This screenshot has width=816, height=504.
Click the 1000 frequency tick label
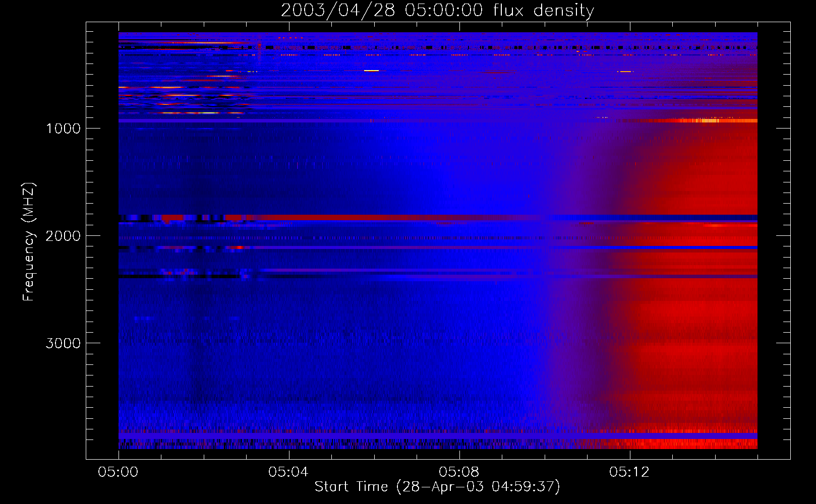(63, 129)
